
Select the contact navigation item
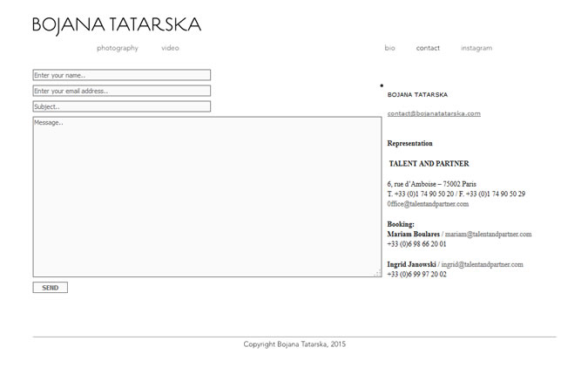point(428,48)
